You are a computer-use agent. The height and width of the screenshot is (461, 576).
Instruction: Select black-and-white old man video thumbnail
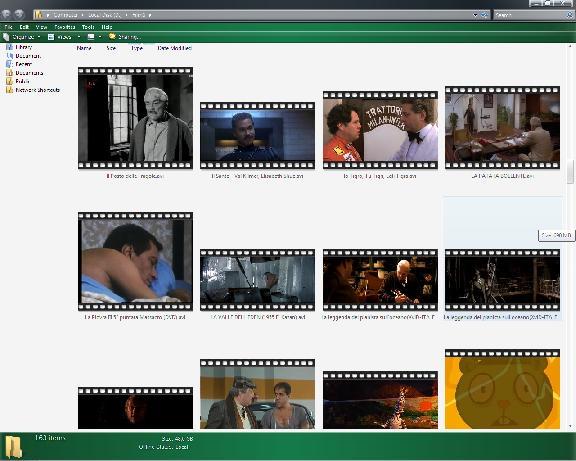(135, 118)
